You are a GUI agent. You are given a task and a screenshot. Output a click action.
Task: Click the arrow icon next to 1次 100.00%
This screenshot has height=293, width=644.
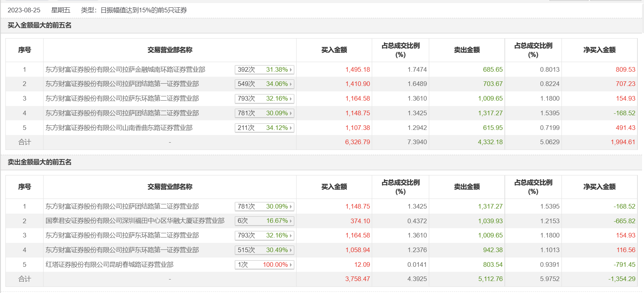click(x=291, y=265)
